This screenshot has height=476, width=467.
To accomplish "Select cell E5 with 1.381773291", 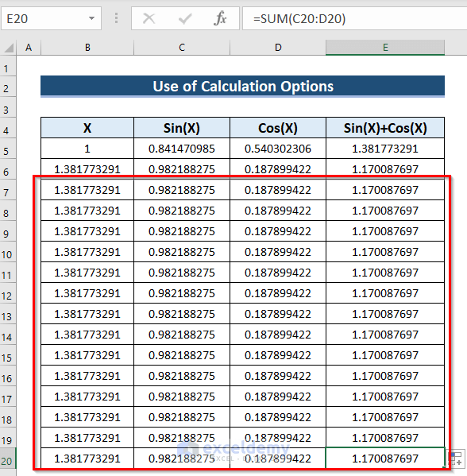I will coord(385,149).
